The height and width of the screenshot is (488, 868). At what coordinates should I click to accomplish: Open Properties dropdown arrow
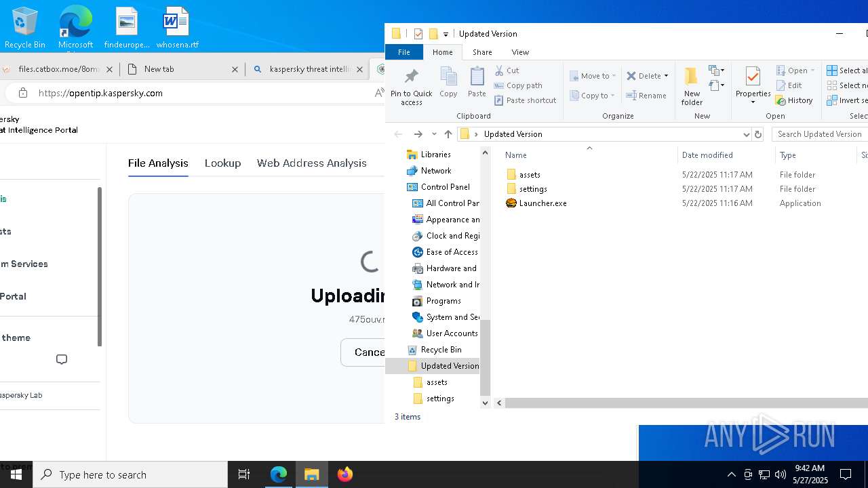point(753,102)
